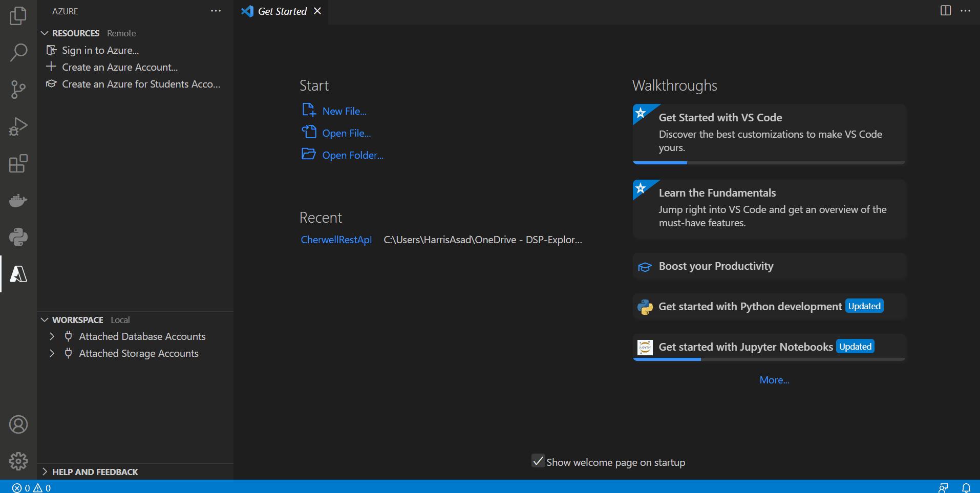Viewport: 980px width, 493px height.
Task: Open editor more actions ellipsis
Action: [x=965, y=11]
